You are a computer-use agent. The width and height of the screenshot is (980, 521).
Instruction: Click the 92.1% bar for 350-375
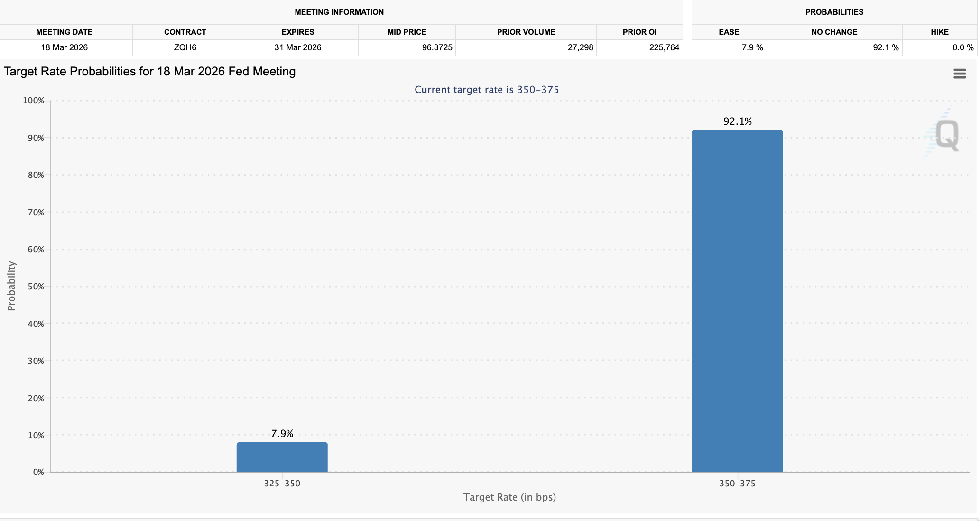[737, 301]
